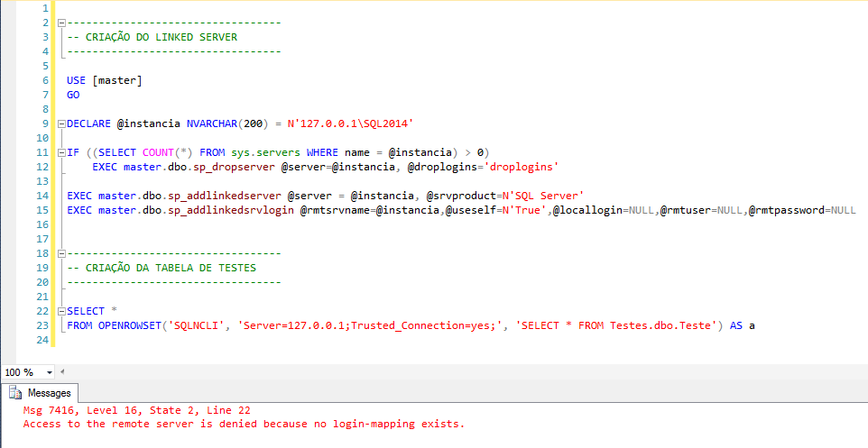Image resolution: width=868 pixels, height=448 pixels.
Task: Click the SELECT keyword on line 22
Action: tap(86, 311)
